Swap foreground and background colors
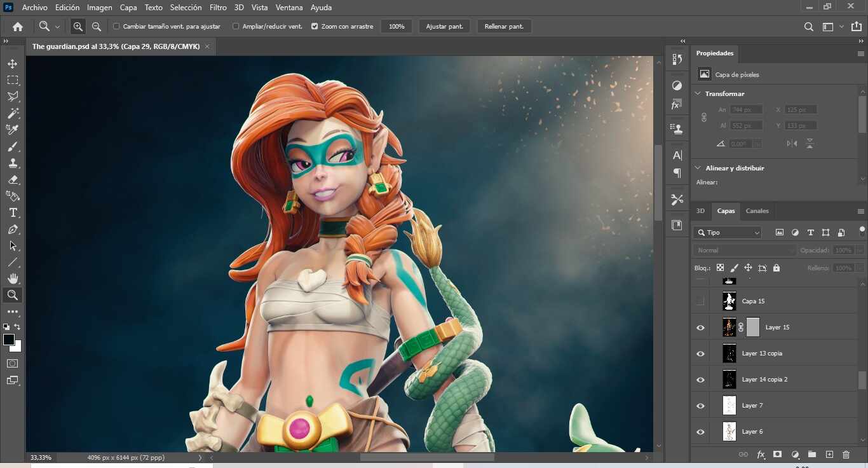The height and width of the screenshot is (468, 868). [x=18, y=327]
